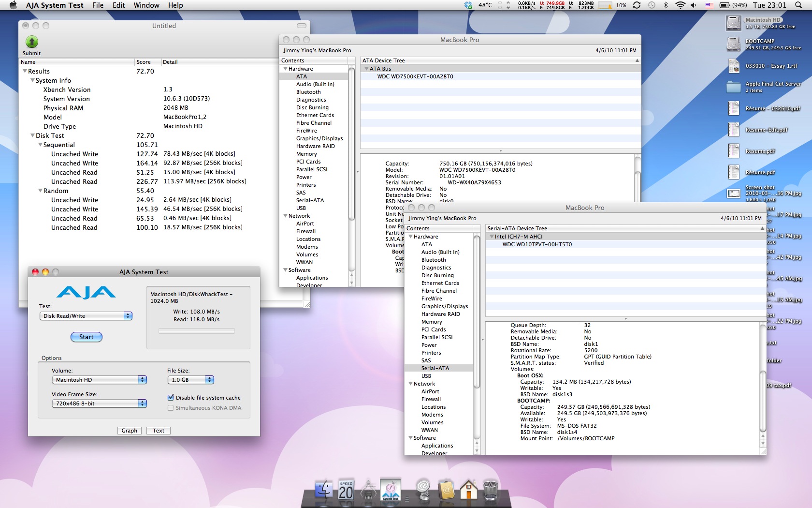Viewport: 812px width, 508px height.
Task: Collapse Hardware in front MacBook Pro window
Action: coord(410,237)
